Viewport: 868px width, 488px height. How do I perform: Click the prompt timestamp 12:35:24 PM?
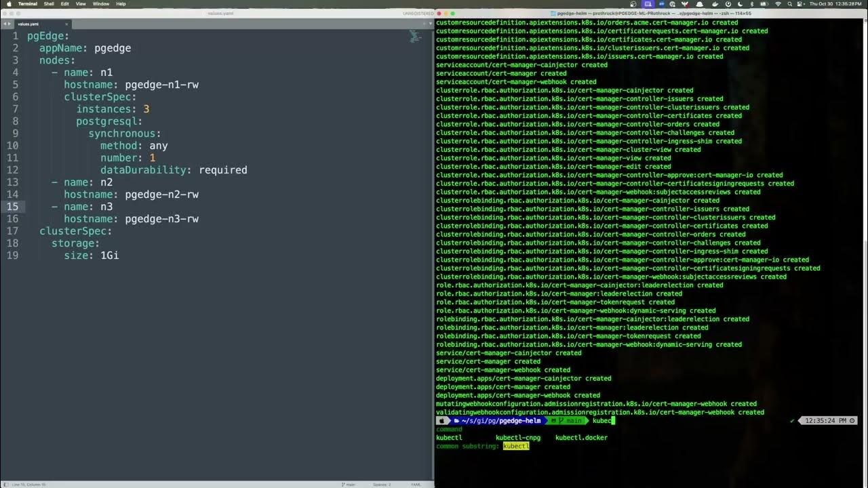click(x=827, y=421)
